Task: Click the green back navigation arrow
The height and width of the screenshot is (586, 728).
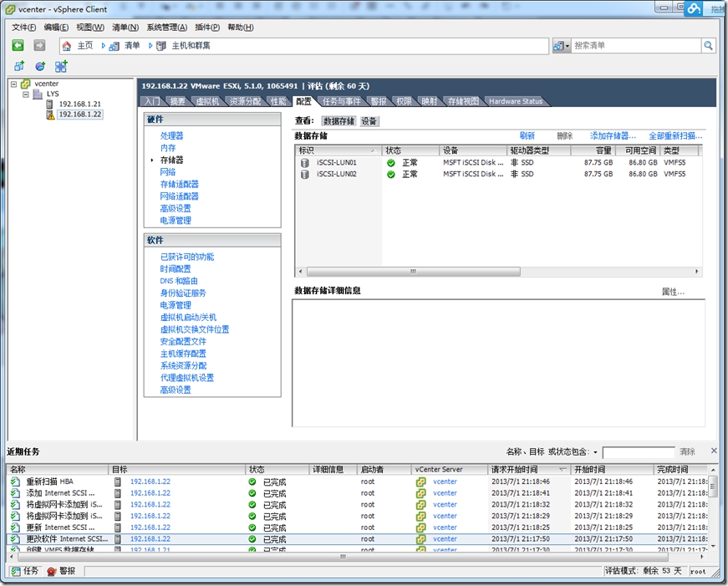Action: pos(18,45)
